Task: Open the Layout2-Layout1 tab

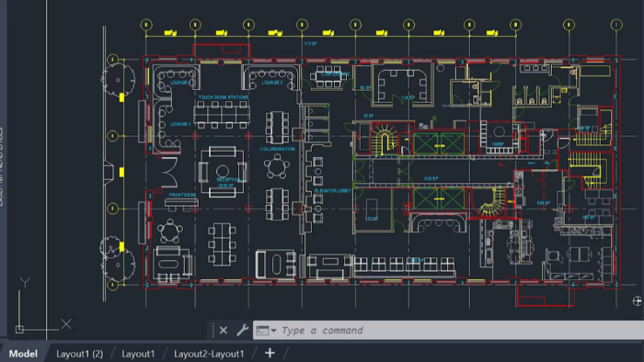Action: 209,354
